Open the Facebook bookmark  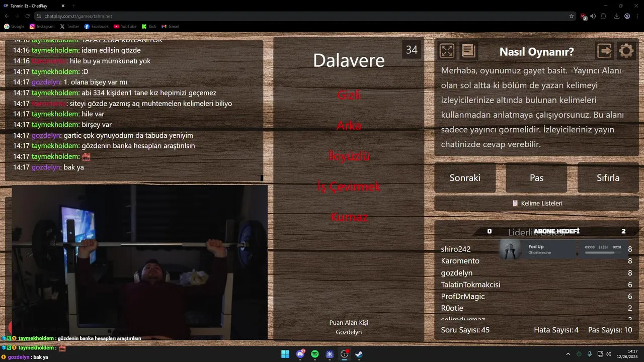click(96, 26)
